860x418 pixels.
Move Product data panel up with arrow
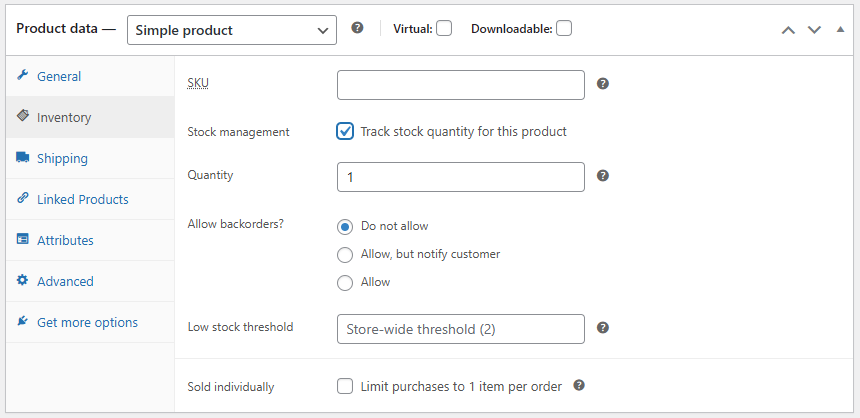[x=788, y=30]
